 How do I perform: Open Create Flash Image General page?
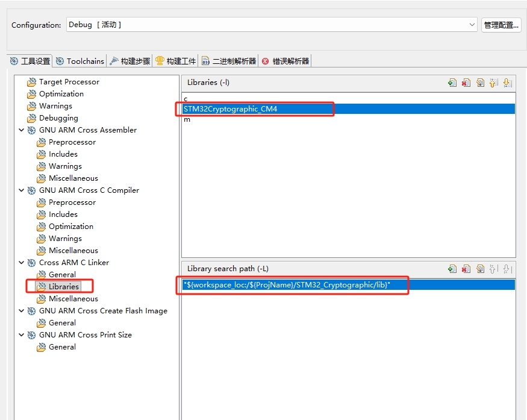pyautogui.click(x=62, y=323)
